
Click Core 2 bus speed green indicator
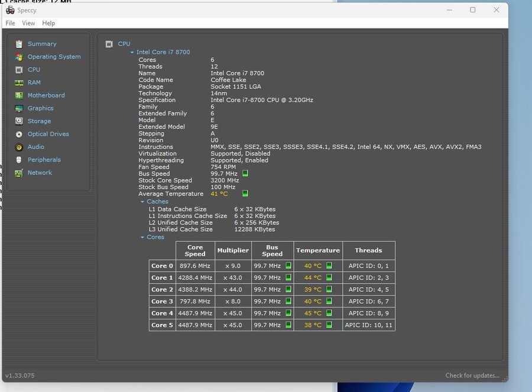[288, 289]
